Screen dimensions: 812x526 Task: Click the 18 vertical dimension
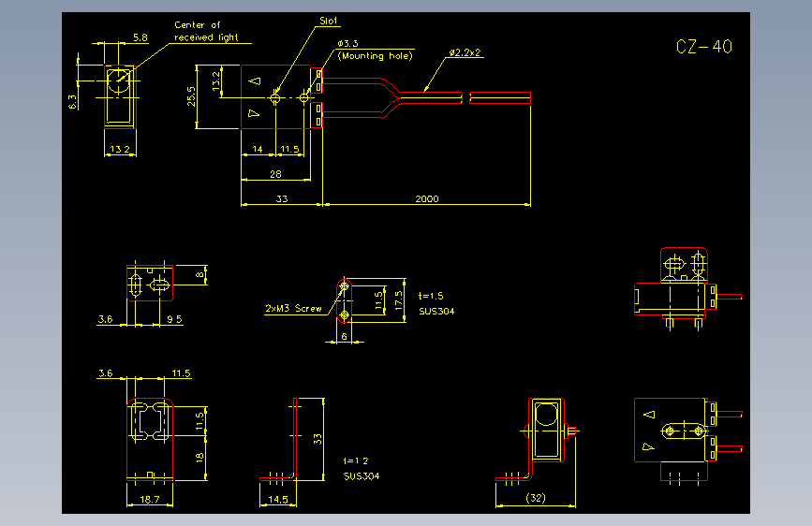pos(199,458)
